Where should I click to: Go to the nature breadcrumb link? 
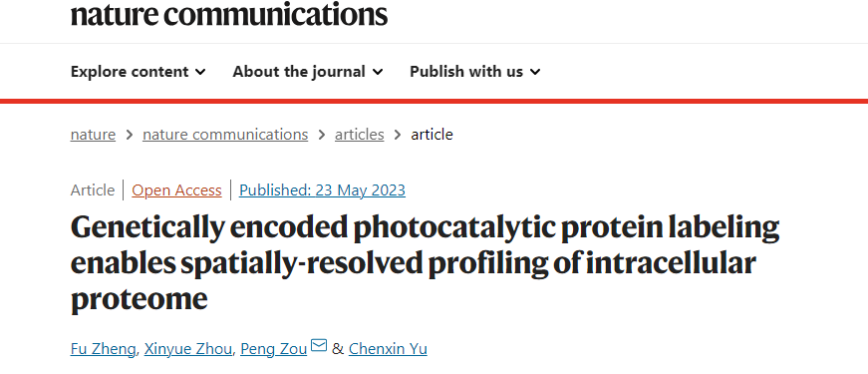93,135
